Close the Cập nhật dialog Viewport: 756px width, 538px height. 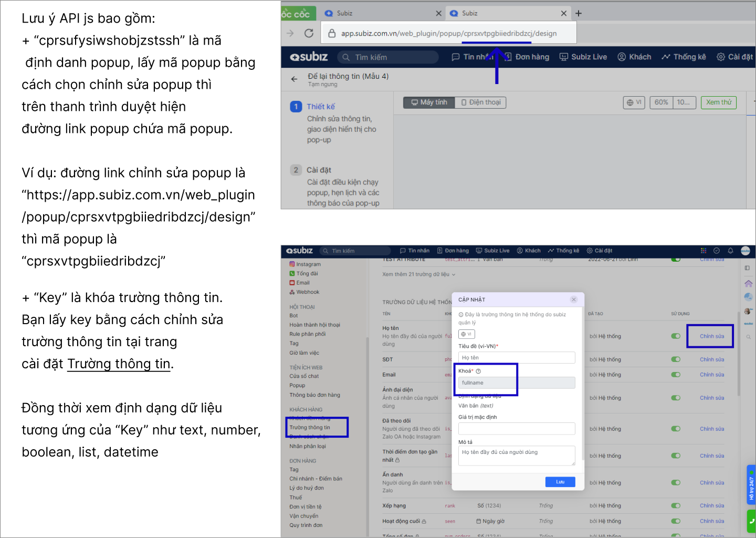(x=574, y=299)
